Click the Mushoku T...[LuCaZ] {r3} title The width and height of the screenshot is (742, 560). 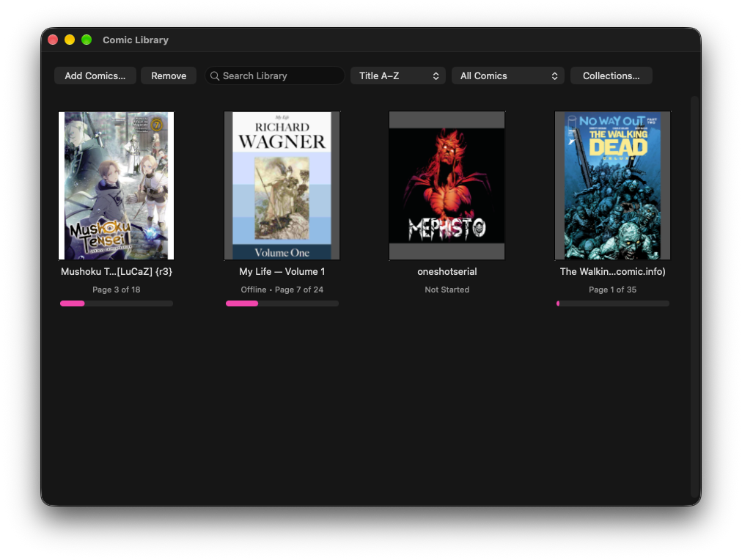[x=117, y=271]
